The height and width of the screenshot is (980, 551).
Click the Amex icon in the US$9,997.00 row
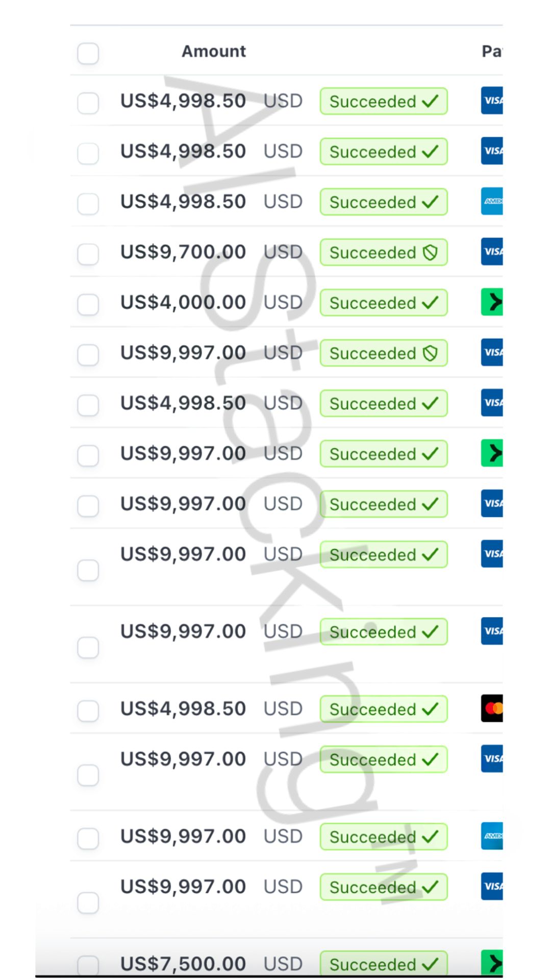tap(492, 836)
